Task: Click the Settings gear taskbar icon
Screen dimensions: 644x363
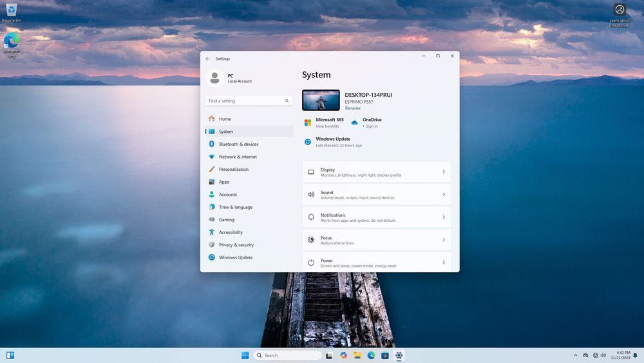Action: [399, 355]
